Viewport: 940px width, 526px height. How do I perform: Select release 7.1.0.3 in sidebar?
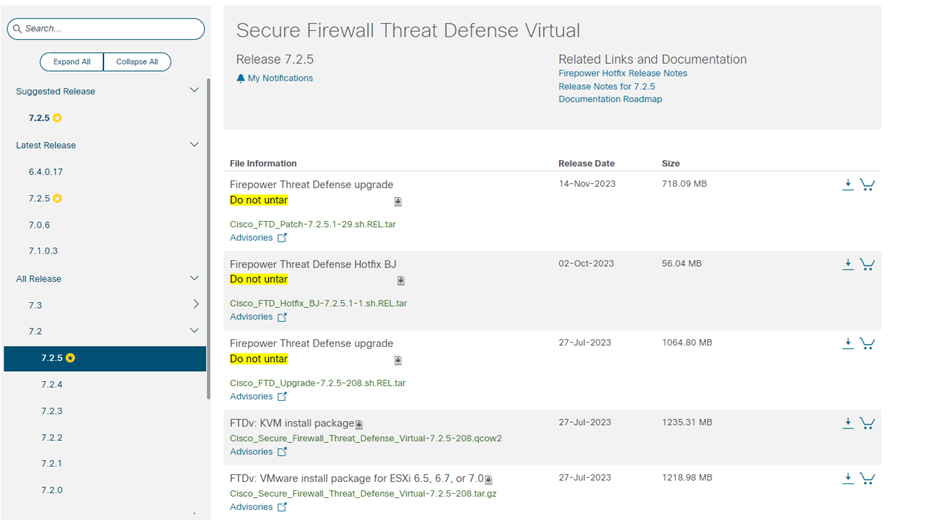coord(43,251)
